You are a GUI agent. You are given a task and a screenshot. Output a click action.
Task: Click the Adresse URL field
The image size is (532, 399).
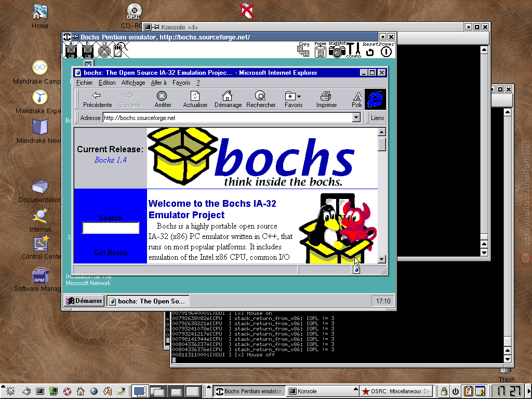(x=228, y=118)
